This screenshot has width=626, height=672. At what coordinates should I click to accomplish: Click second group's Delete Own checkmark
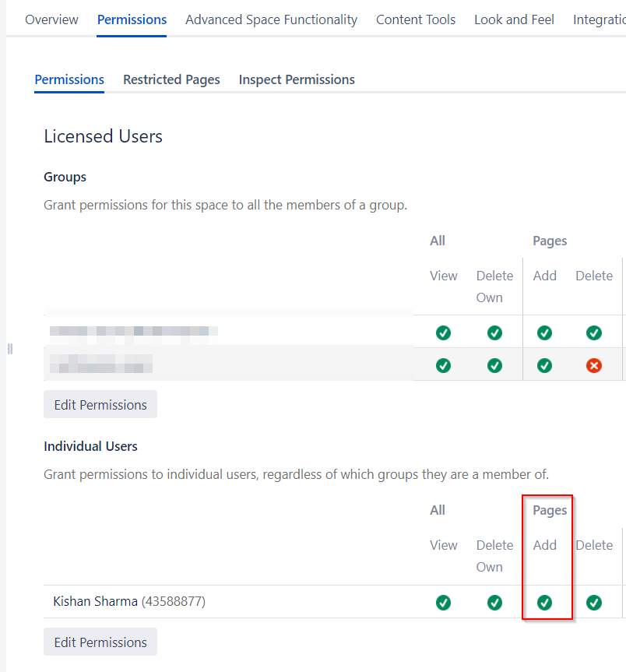(494, 365)
